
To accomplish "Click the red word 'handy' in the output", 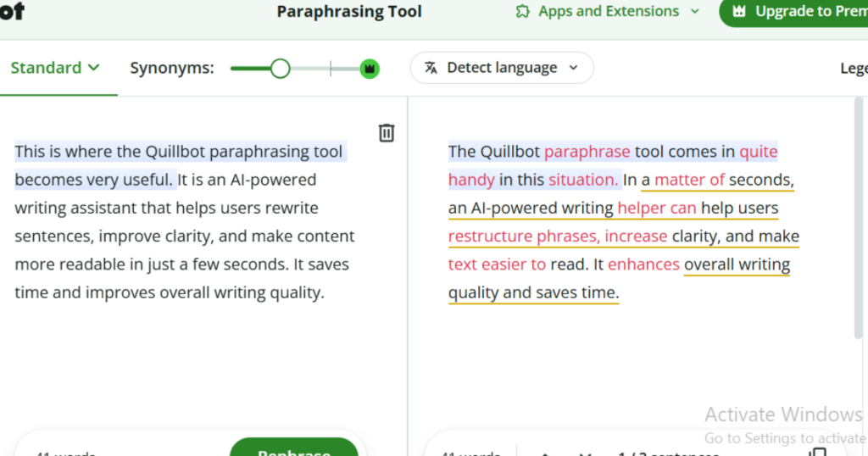I will click(471, 180).
